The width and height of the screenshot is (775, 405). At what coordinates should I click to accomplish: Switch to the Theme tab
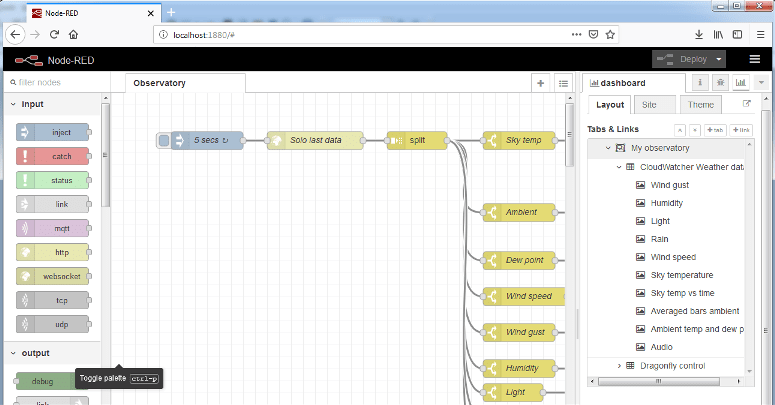[x=700, y=105]
